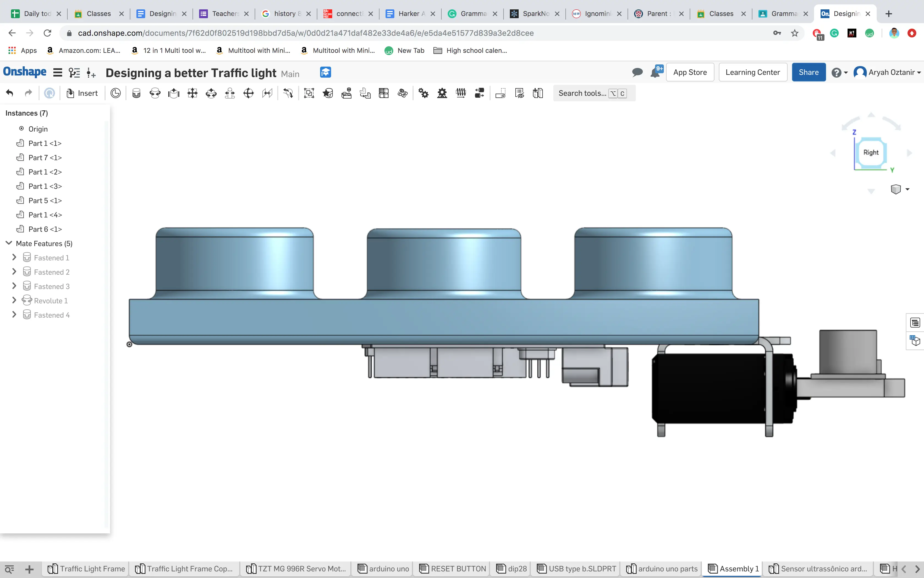Select the Tangent mate tool icon
Screen dimensions: 924x578
(288, 93)
